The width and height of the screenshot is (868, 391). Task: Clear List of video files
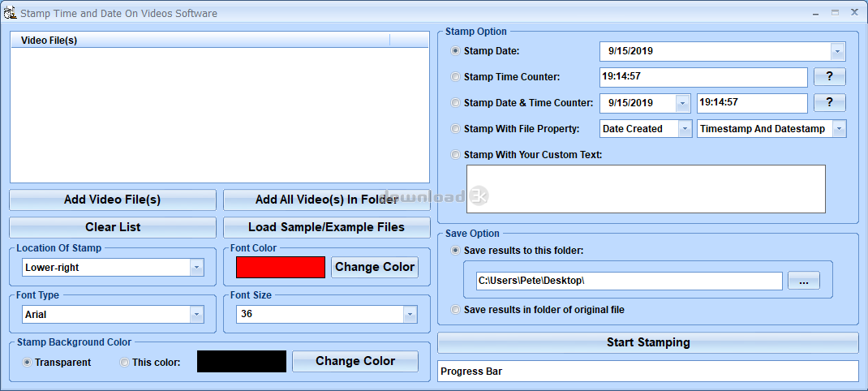(x=113, y=227)
